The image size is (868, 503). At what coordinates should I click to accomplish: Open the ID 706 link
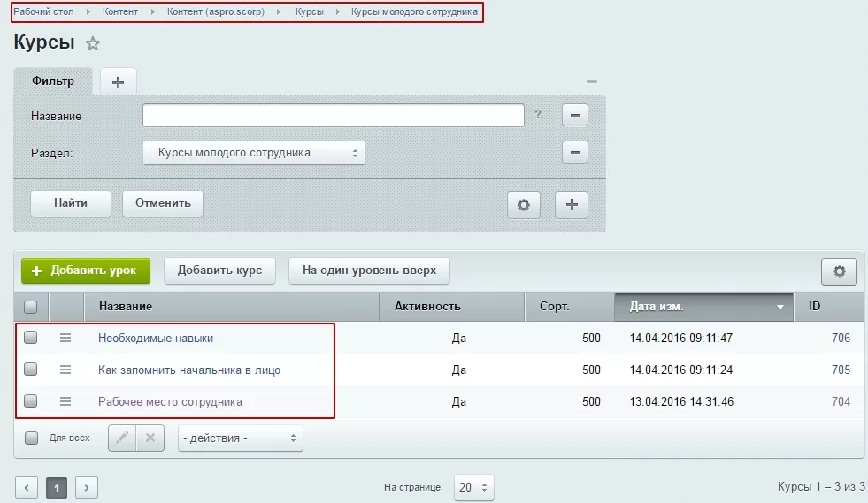841,338
